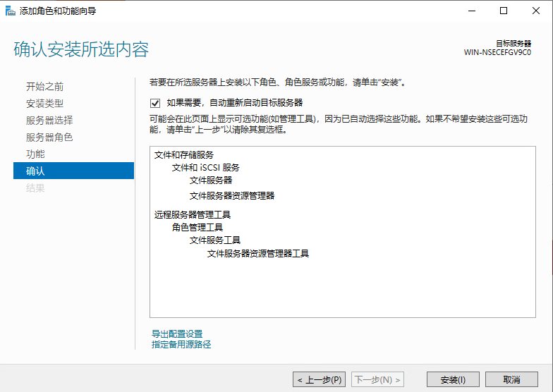Select 文件和 iSCSI 服务 entry

click(205, 168)
